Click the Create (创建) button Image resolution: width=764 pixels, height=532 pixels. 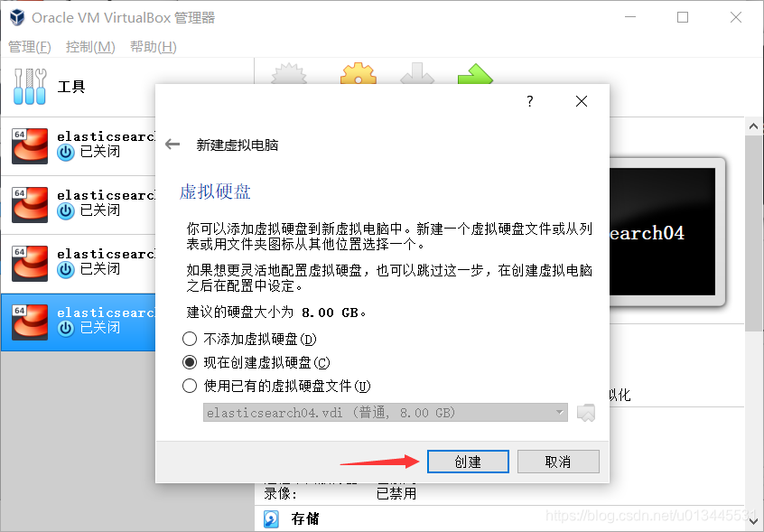[468, 462]
